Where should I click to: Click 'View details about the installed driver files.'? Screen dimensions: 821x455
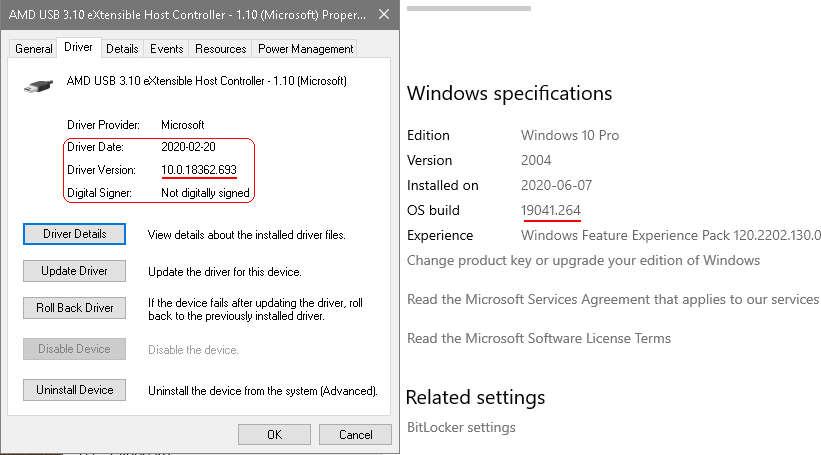[247, 235]
